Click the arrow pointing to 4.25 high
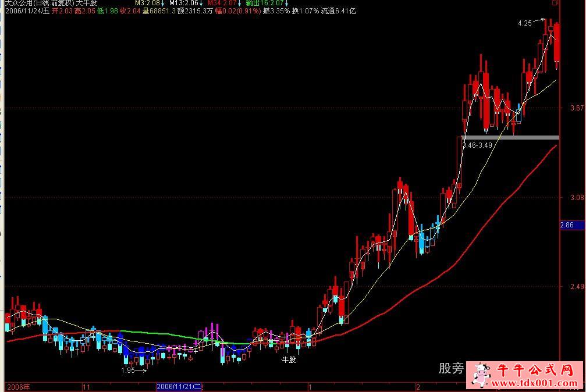586x392 pixels. pyautogui.click(x=539, y=21)
